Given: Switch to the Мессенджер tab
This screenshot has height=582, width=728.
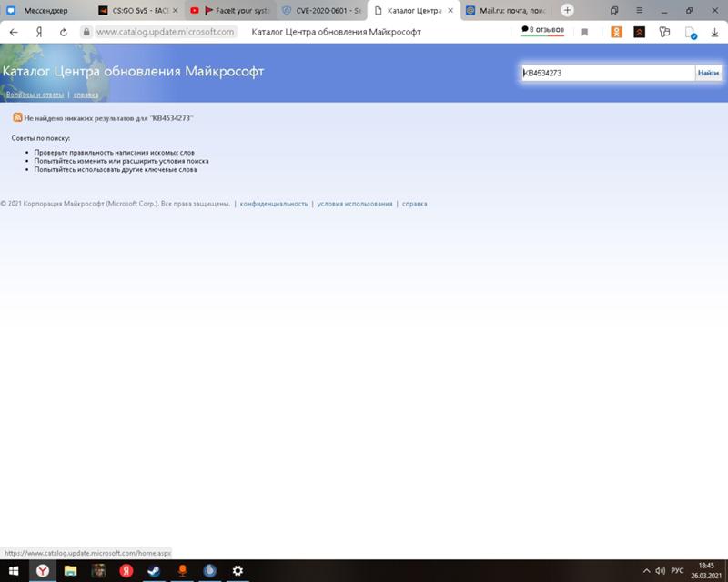Looking at the screenshot, I should [x=45, y=10].
